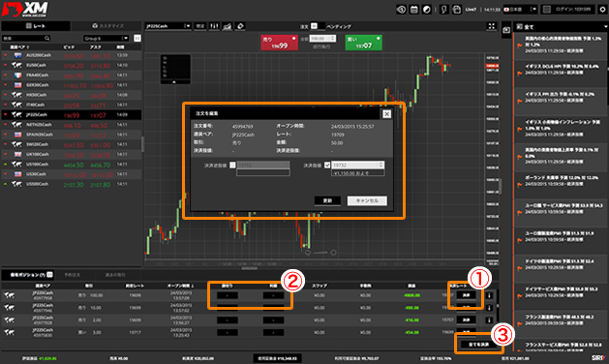The width and height of the screenshot is (609, 364).
Task: Open settings gear at top right
Action: click(602, 10)
